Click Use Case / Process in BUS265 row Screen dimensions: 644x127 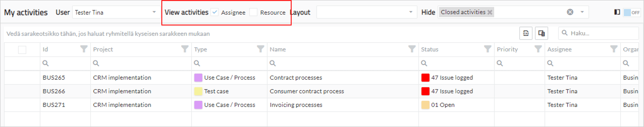pyautogui.click(x=230, y=78)
